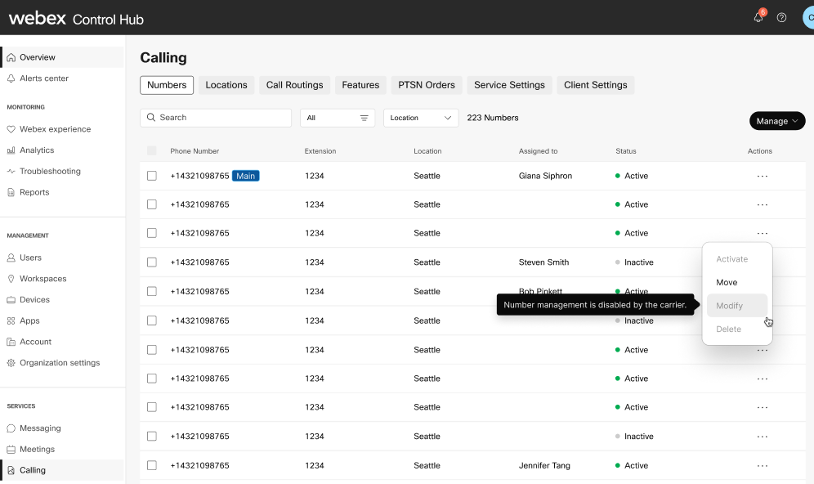Open Troubleshooting in the sidebar
Image resolution: width=814 pixels, height=484 pixels.
click(50, 171)
